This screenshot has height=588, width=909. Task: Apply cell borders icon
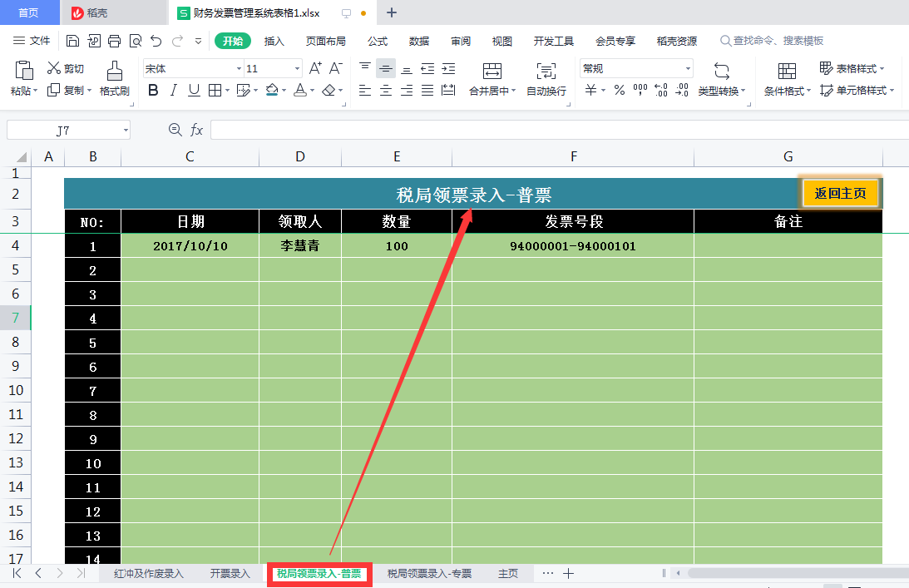pyautogui.click(x=215, y=90)
